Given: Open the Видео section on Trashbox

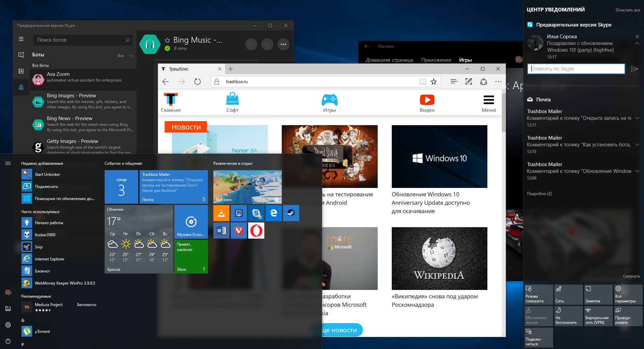Looking at the screenshot, I should 427,103.
